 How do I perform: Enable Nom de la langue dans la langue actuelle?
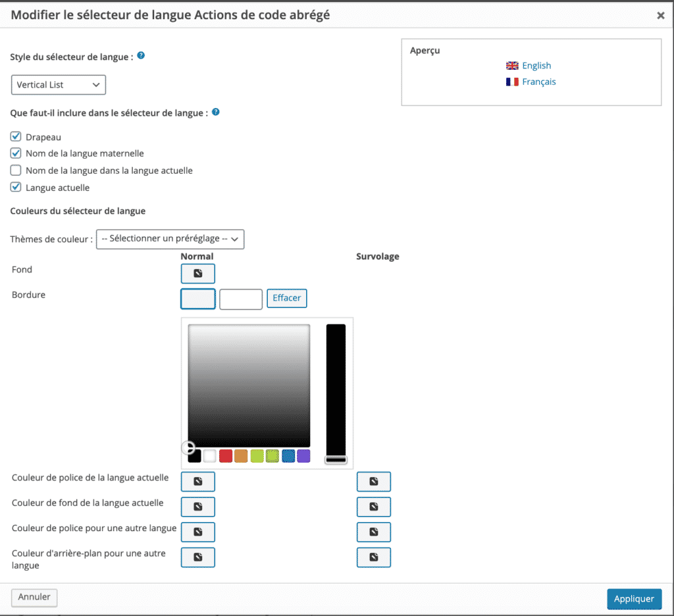click(16, 170)
